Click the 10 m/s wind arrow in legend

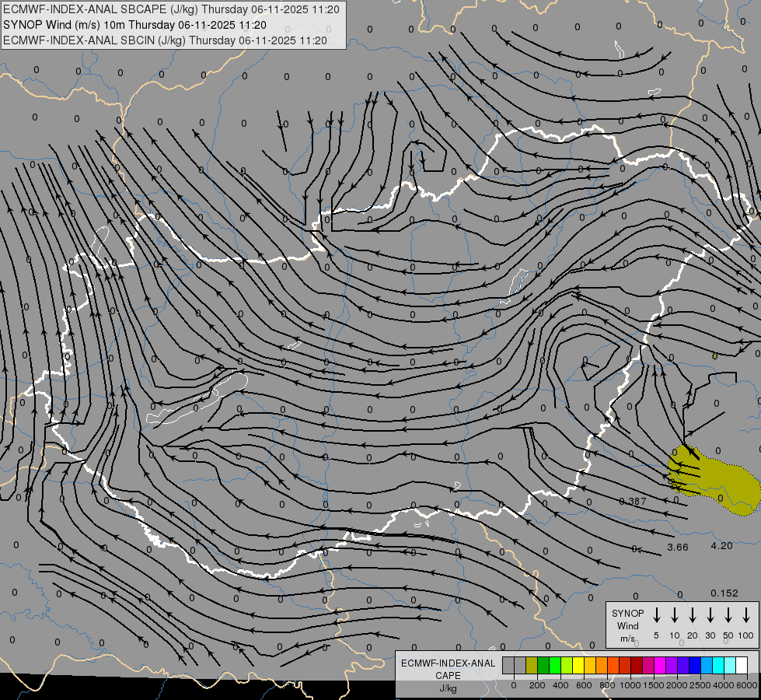(675, 615)
